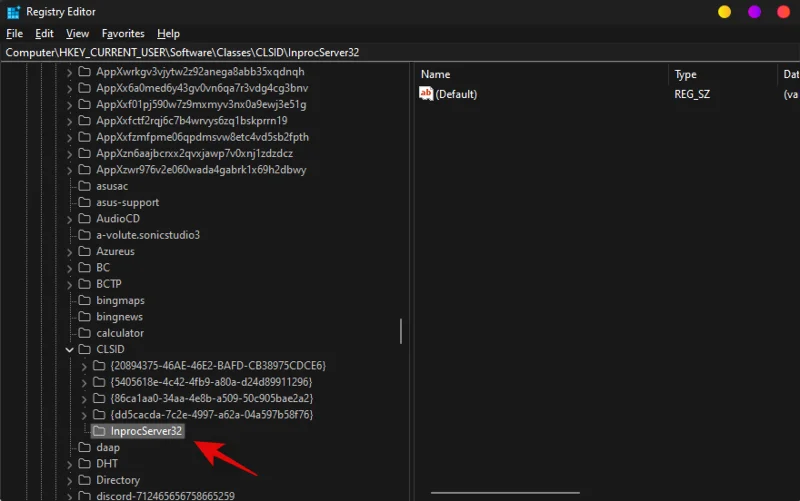
Task: Select the BC folder icon
Action: pos(84,267)
